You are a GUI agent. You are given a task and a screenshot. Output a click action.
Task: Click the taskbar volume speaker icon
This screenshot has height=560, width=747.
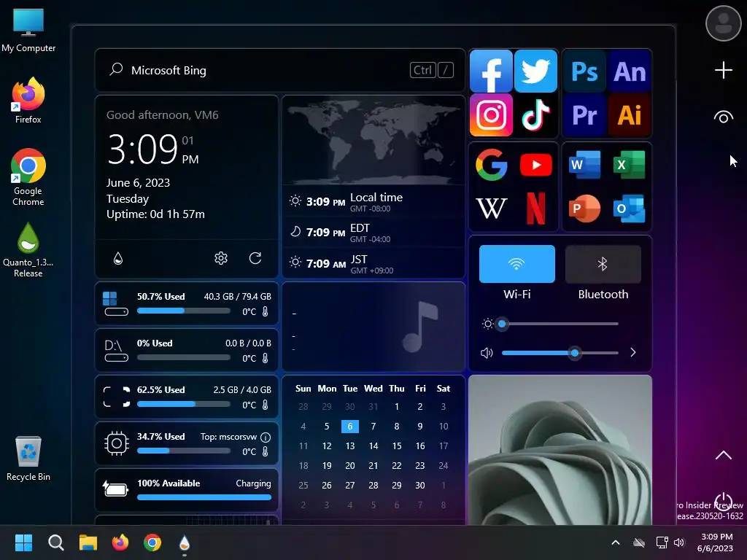pos(679,542)
